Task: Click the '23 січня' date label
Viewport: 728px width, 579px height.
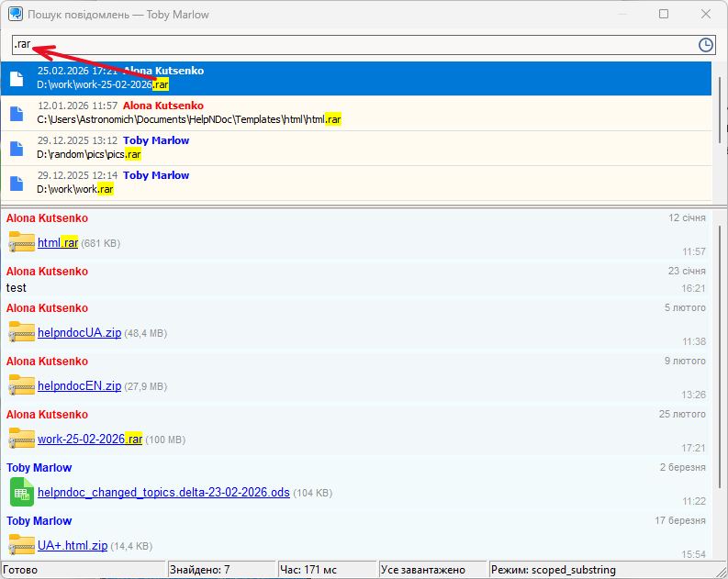Action: click(687, 271)
